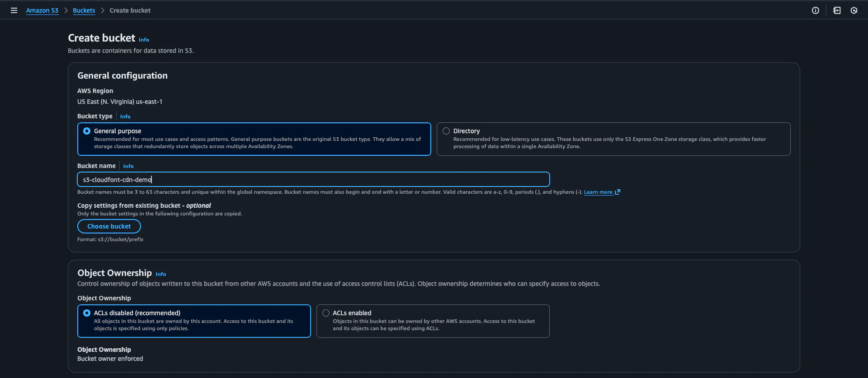Click the Directory bucket type description text
This screenshot has height=378, width=868.
pos(609,143)
